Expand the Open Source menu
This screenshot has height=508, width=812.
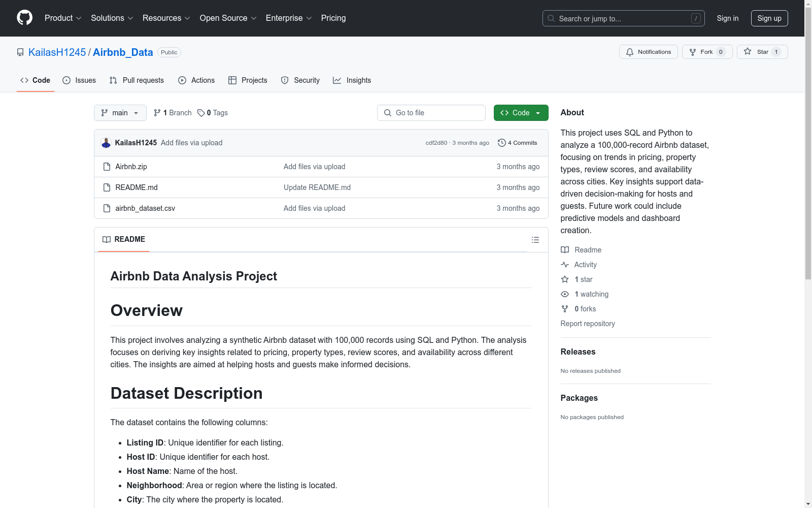pyautogui.click(x=228, y=18)
